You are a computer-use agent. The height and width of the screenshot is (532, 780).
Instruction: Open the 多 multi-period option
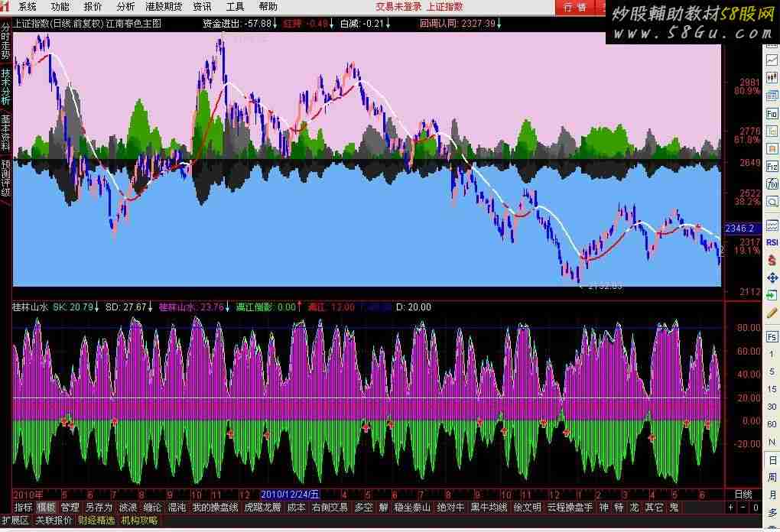point(772,513)
